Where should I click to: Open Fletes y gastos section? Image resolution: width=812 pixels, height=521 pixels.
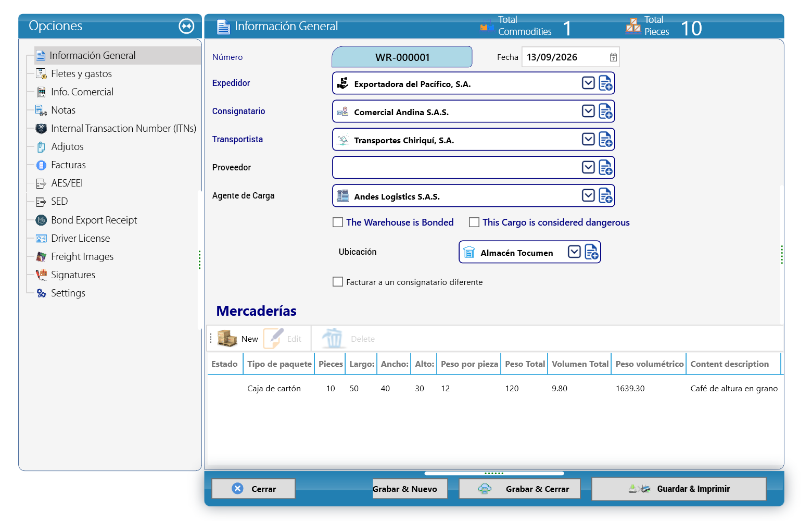[x=73, y=74]
